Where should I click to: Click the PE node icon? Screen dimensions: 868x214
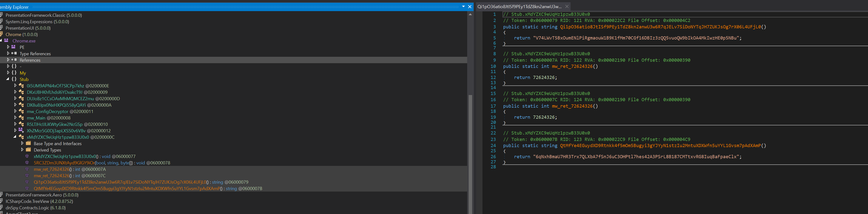click(x=14, y=47)
